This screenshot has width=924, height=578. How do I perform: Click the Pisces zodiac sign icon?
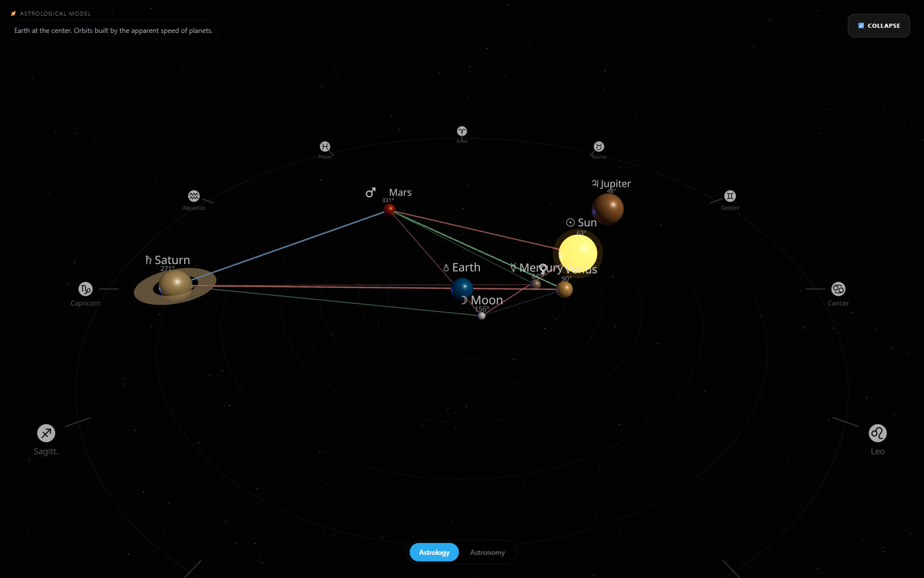(x=325, y=146)
